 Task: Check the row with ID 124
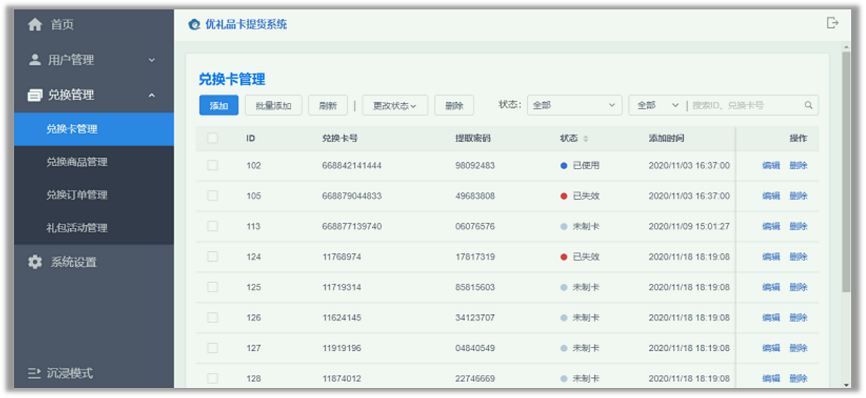[213, 257]
